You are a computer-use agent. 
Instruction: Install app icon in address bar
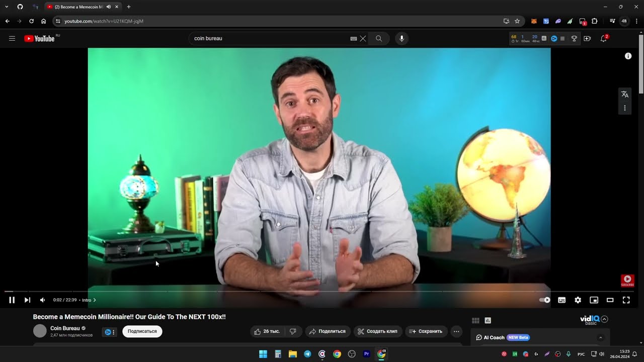pos(506,21)
